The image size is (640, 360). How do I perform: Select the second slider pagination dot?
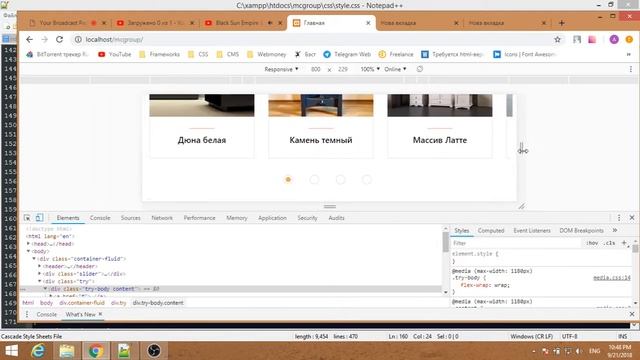314,179
